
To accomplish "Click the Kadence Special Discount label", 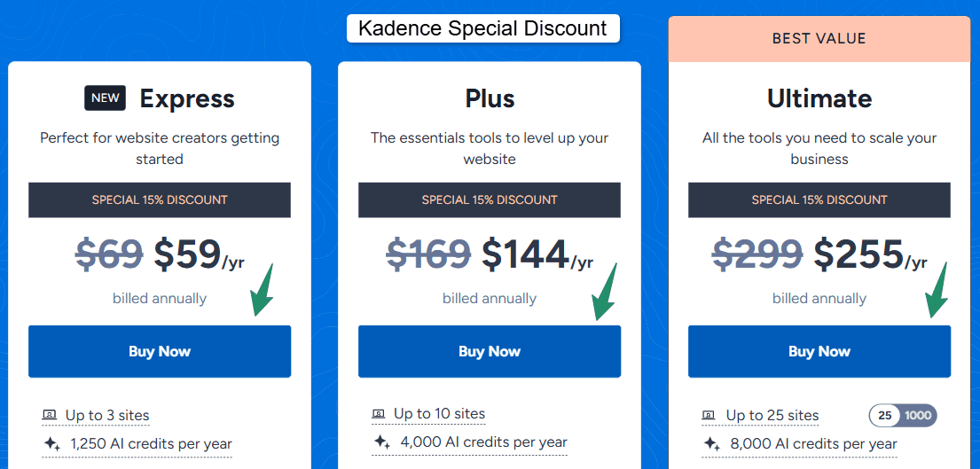I will 482,28.
